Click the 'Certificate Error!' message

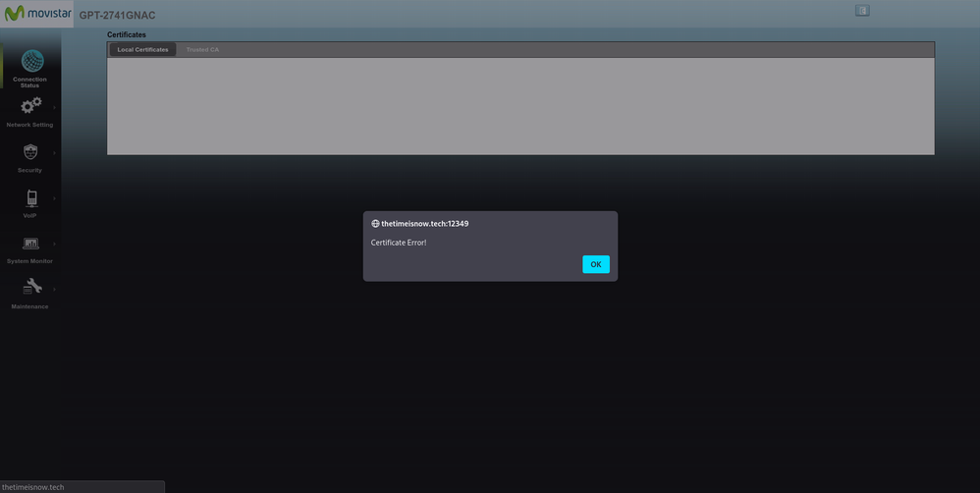pyautogui.click(x=399, y=243)
